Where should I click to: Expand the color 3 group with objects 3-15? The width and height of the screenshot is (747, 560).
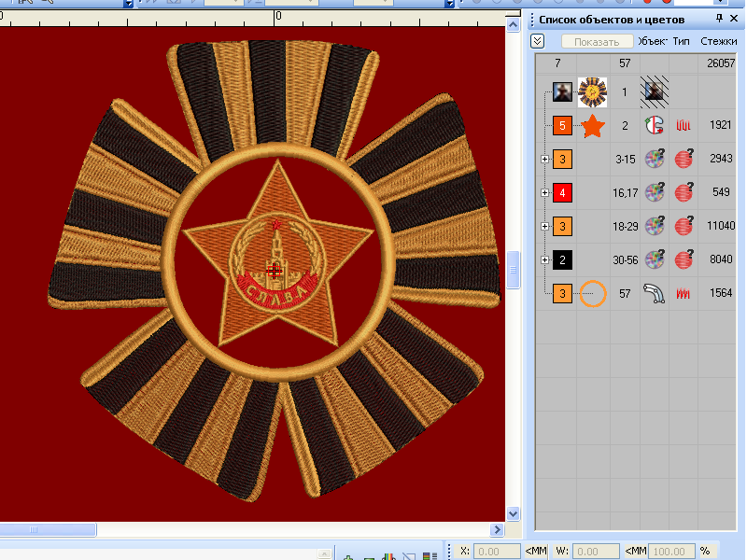pyautogui.click(x=545, y=159)
